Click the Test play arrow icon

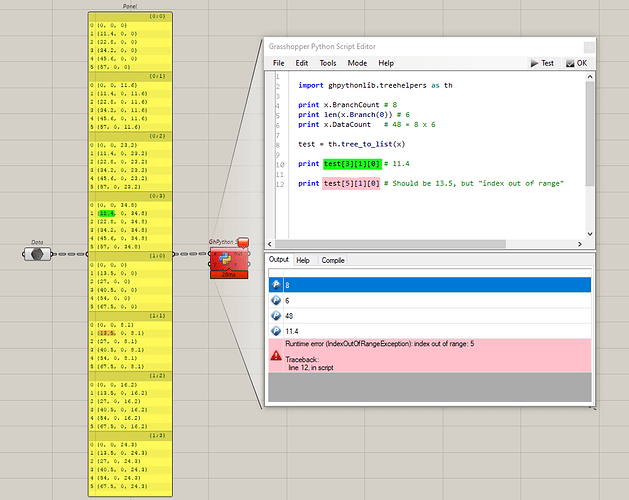coord(533,63)
